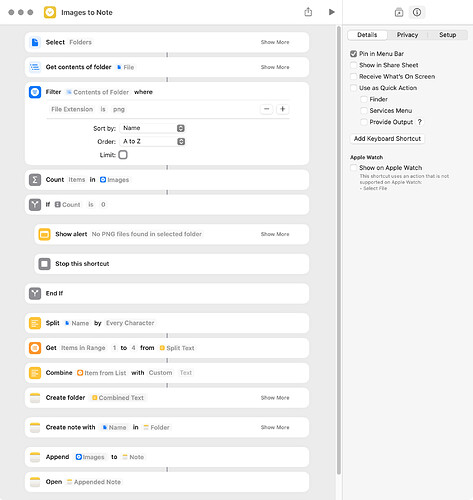Select the Filter action's blue icon
Viewport: 473px width, 500px height.
35,92
